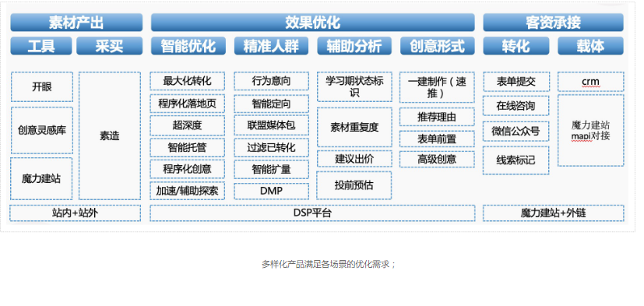The width and height of the screenshot is (644, 306).
Task: Click the 素造 box
Action: [x=110, y=136]
